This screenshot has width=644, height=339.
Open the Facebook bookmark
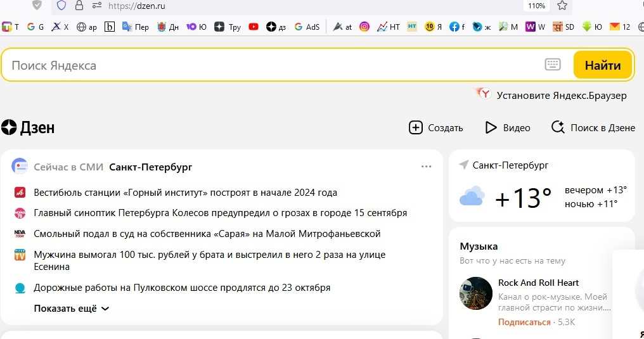[x=457, y=27]
